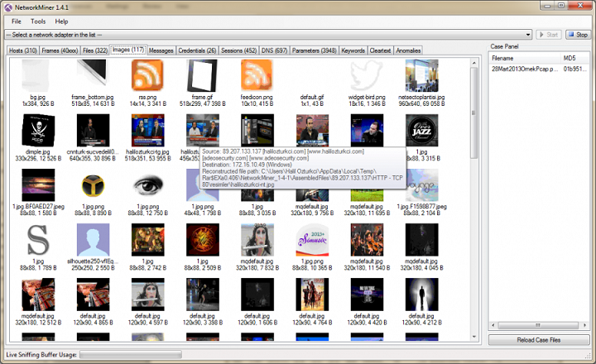
Task: Select the feedicon.png orange feed icon
Action: 257,75
